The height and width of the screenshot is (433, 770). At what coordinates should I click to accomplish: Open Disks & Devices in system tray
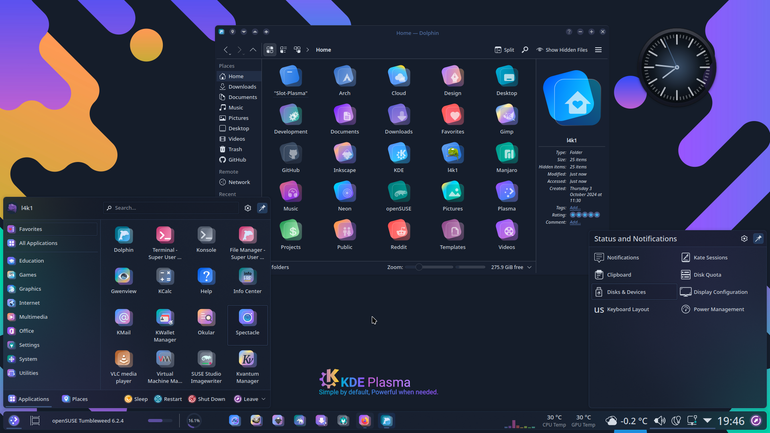[634, 292]
